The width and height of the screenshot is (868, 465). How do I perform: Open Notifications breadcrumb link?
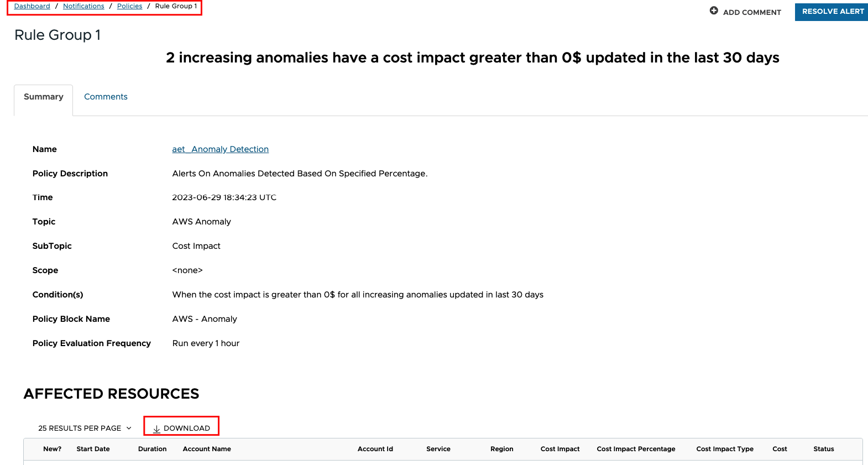83,6
